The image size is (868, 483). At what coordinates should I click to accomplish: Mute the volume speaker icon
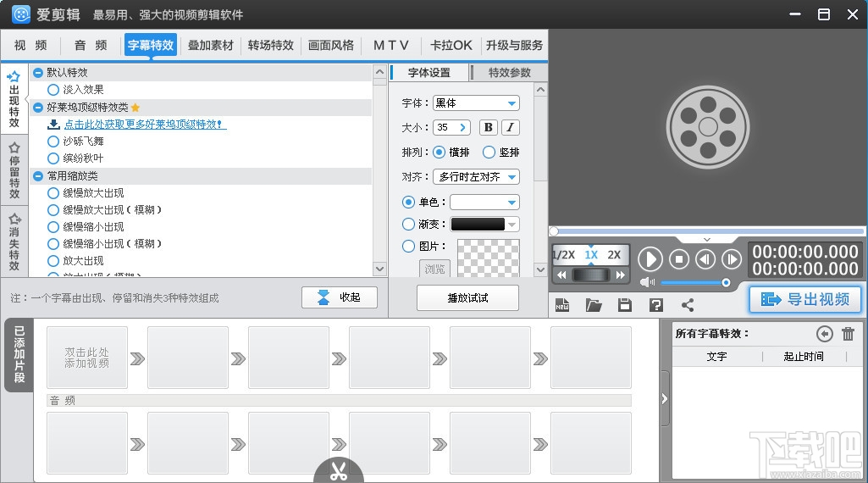[x=647, y=282]
